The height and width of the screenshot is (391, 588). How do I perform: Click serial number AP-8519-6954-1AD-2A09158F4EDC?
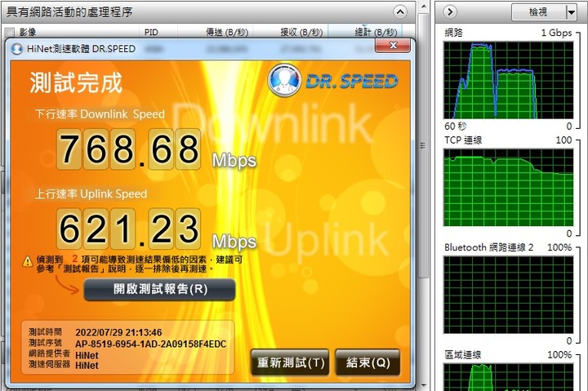[151, 344]
